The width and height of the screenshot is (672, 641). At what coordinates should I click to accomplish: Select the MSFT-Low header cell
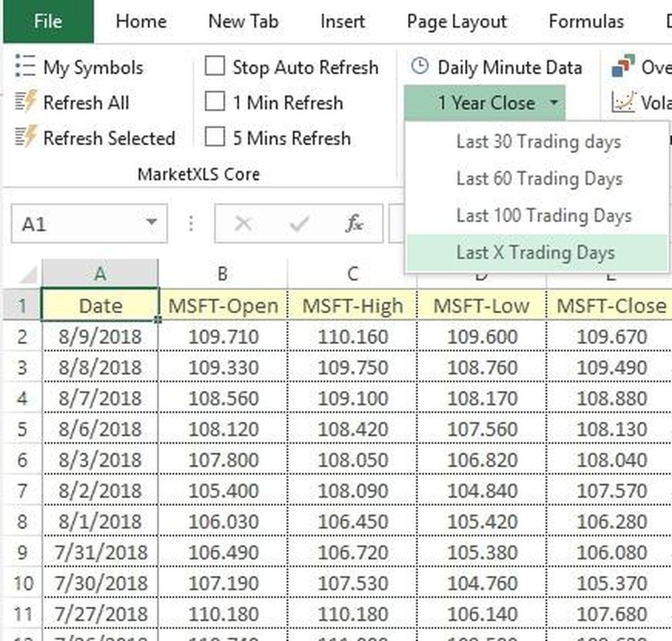(482, 306)
